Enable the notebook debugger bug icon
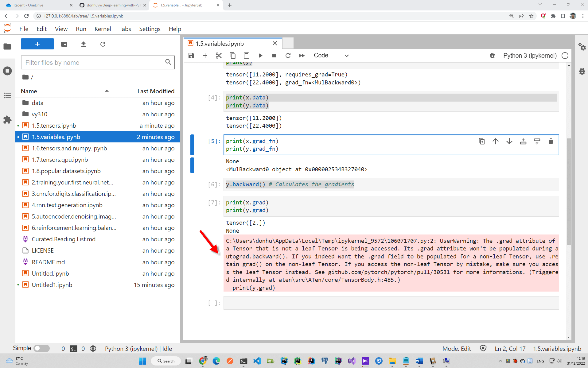 click(x=492, y=56)
